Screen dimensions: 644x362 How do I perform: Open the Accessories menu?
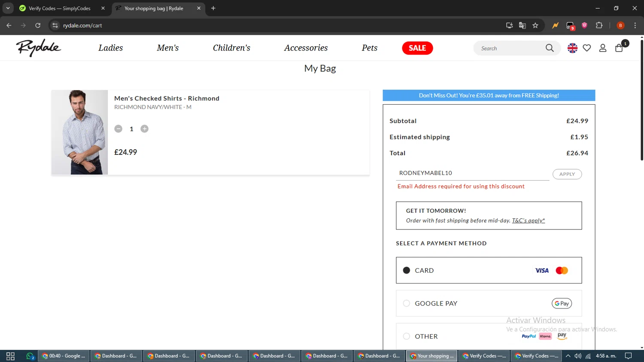point(306,48)
